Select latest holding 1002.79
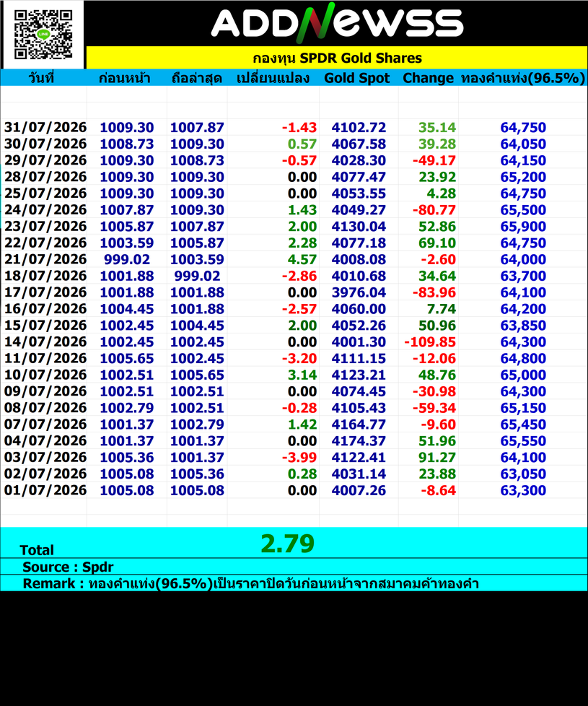This screenshot has width=588, height=706. point(197,424)
